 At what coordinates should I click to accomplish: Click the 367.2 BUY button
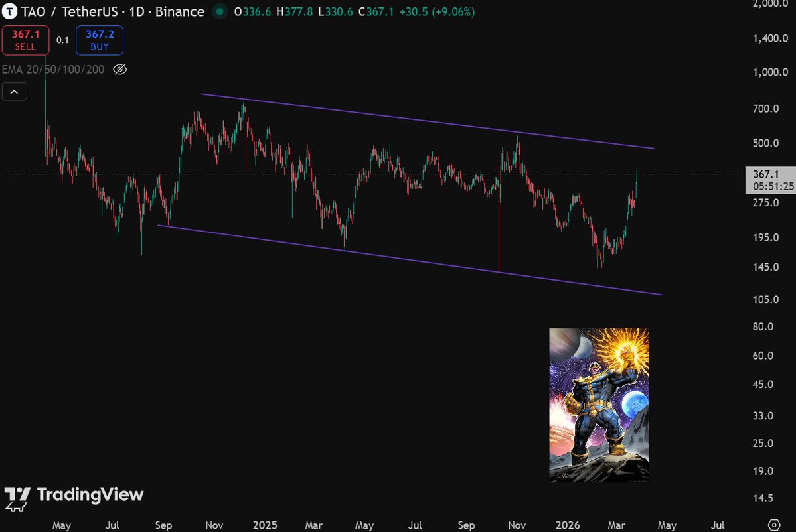100,40
